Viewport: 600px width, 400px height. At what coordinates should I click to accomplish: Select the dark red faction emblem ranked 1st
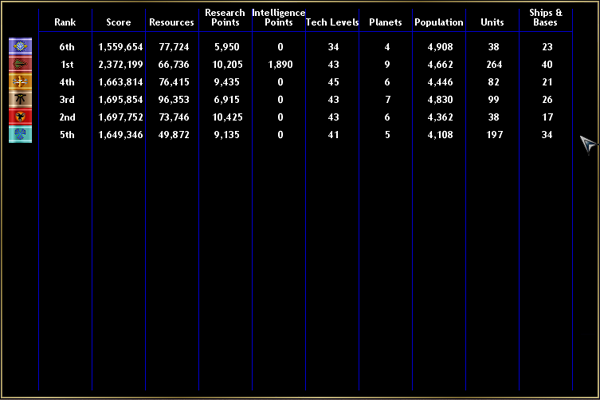(x=20, y=64)
